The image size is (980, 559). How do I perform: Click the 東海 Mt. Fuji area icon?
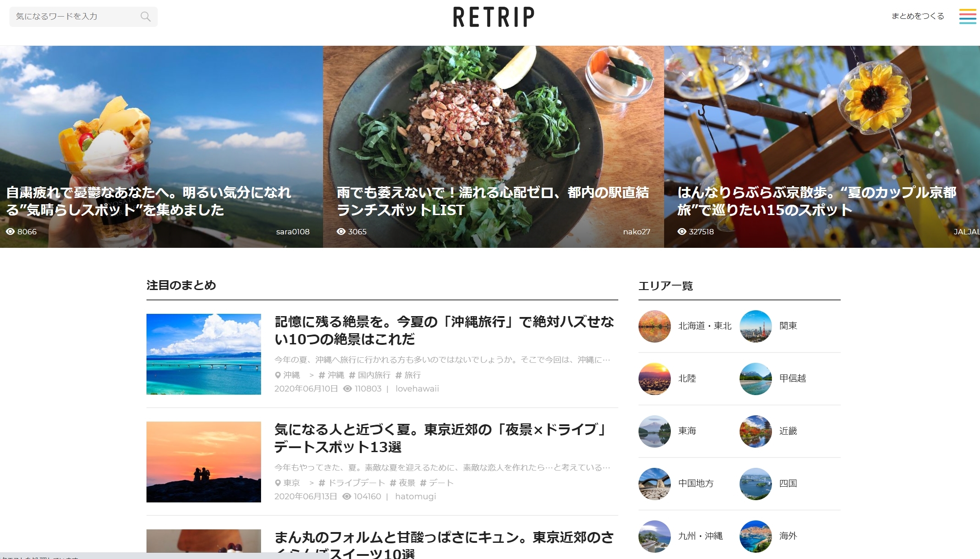(654, 431)
